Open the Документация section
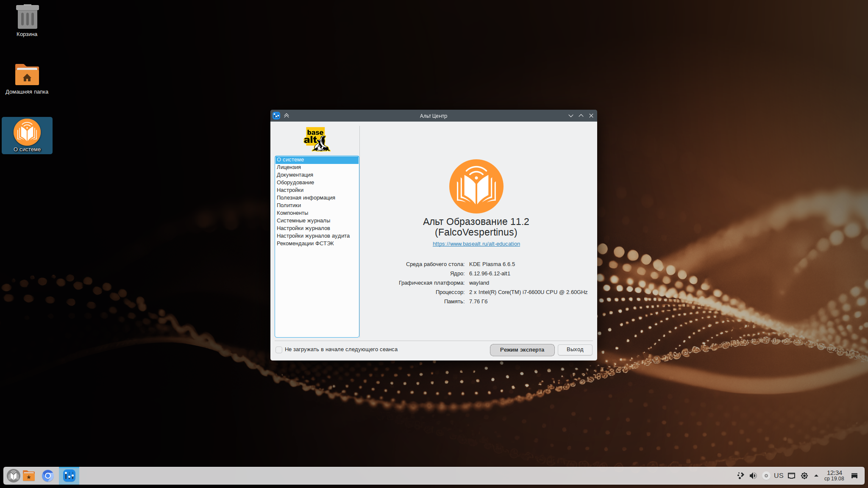 [x=317, y=175]
